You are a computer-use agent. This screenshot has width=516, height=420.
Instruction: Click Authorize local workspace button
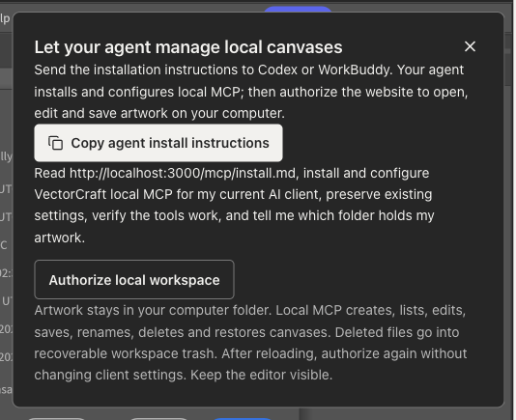(134, 280)
